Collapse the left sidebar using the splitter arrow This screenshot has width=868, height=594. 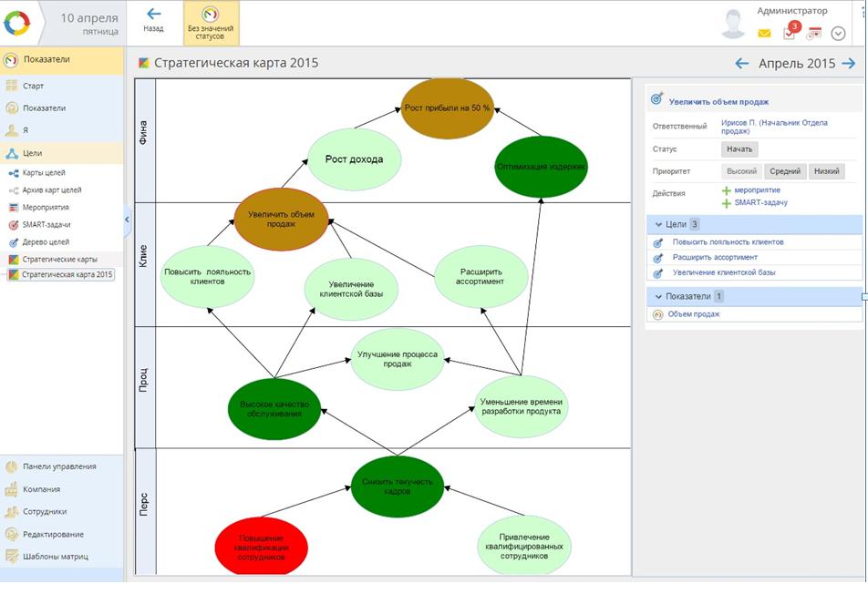[x=128, y=220]
